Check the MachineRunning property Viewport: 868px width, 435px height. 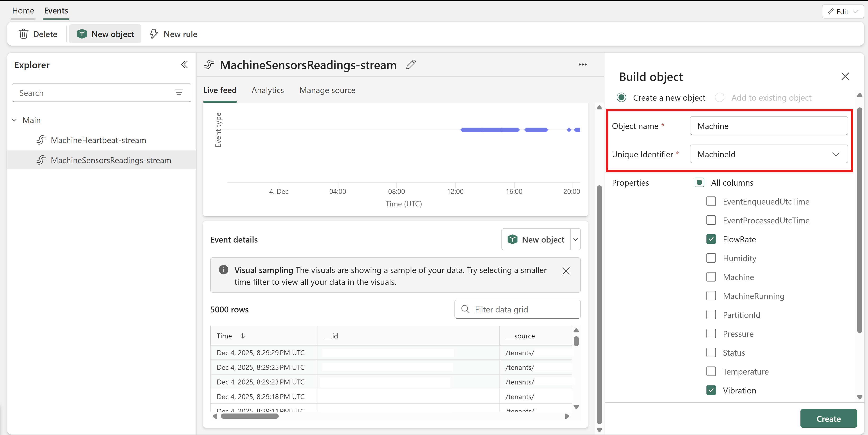711,296
